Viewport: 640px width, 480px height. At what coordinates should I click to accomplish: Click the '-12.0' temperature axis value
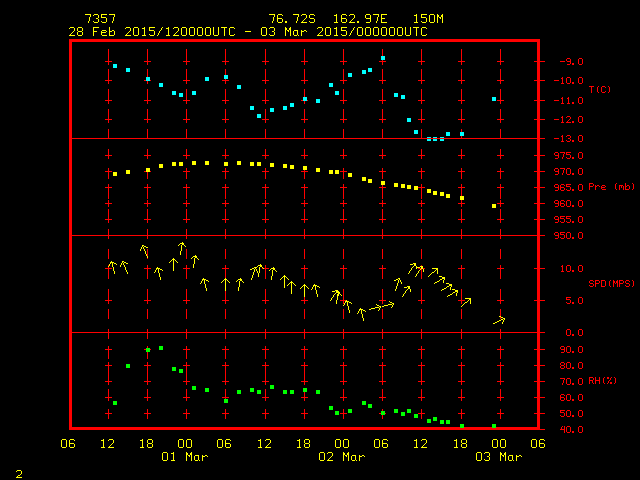click(569, 120)
